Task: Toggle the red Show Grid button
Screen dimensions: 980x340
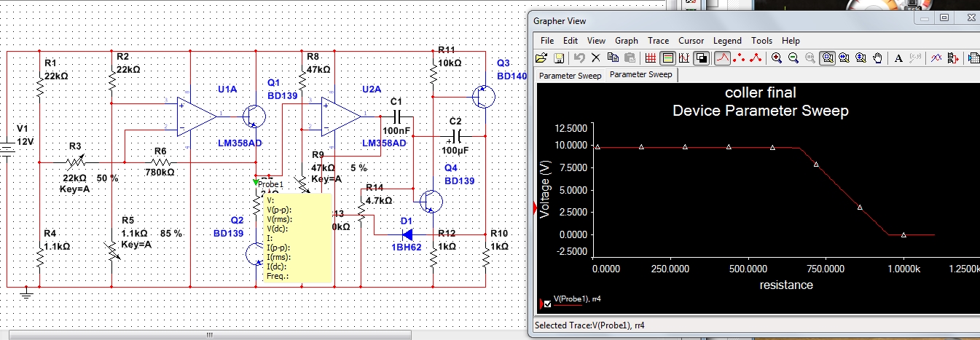Action: [x=651, y=58]
